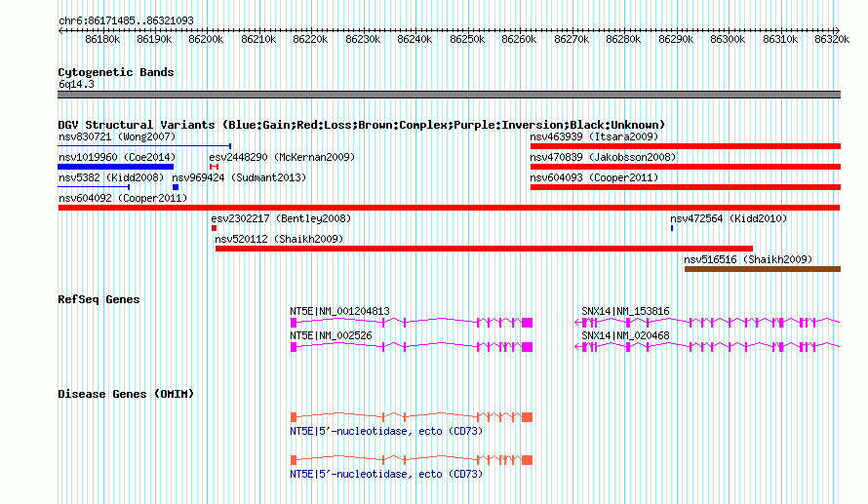Select the upper orange OMIM NT5E gene glyph
The height and width of the screenshot is (504, 868).
pos(412,416)
